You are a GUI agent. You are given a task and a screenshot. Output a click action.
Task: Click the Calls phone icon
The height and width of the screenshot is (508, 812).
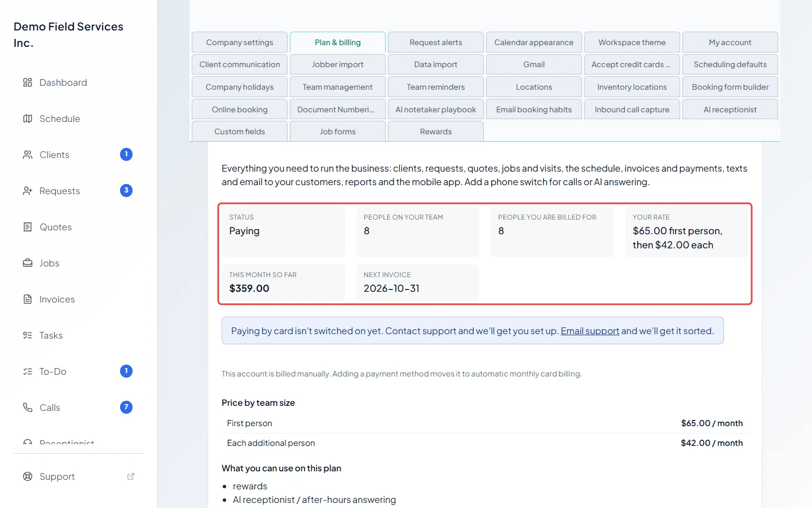(28, 408)
